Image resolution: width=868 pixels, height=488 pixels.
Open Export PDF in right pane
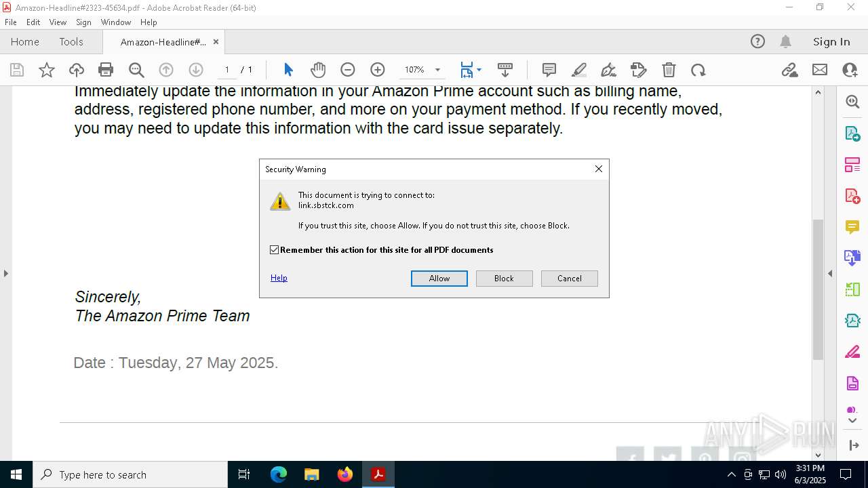pos(852,134)
